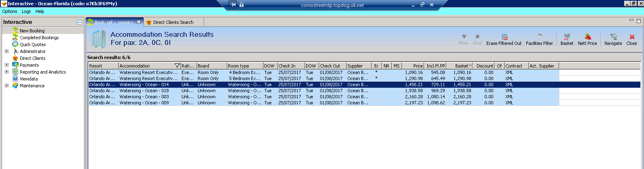Minimize the remote session from connection bar
The height and width of the screenshot is (169, 644).
(413, 5)
